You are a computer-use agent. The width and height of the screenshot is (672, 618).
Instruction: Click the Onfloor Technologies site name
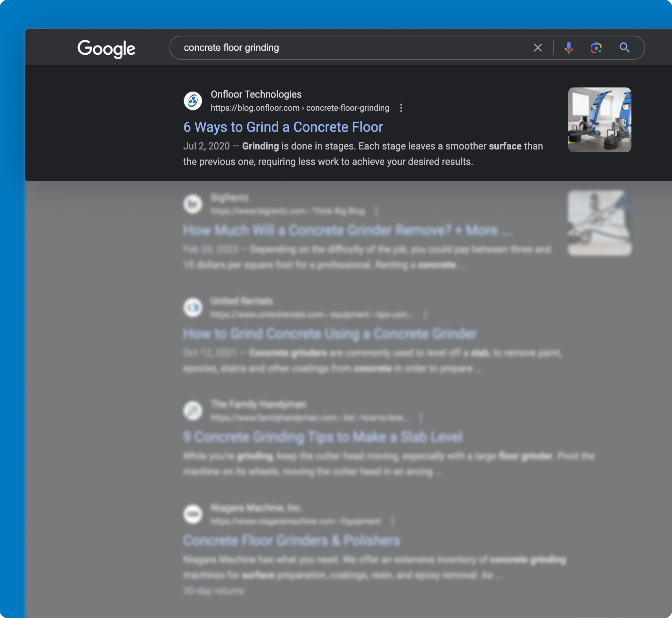click(x=256, y=94)
